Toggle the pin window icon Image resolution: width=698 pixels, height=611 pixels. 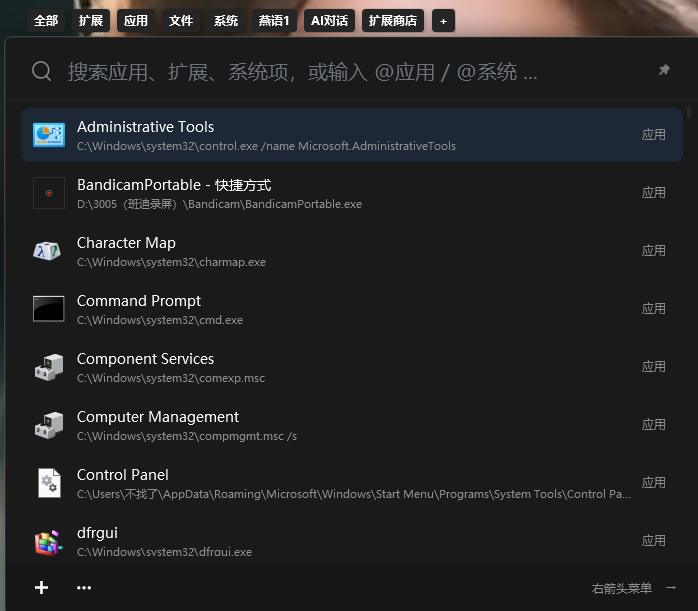664,70
